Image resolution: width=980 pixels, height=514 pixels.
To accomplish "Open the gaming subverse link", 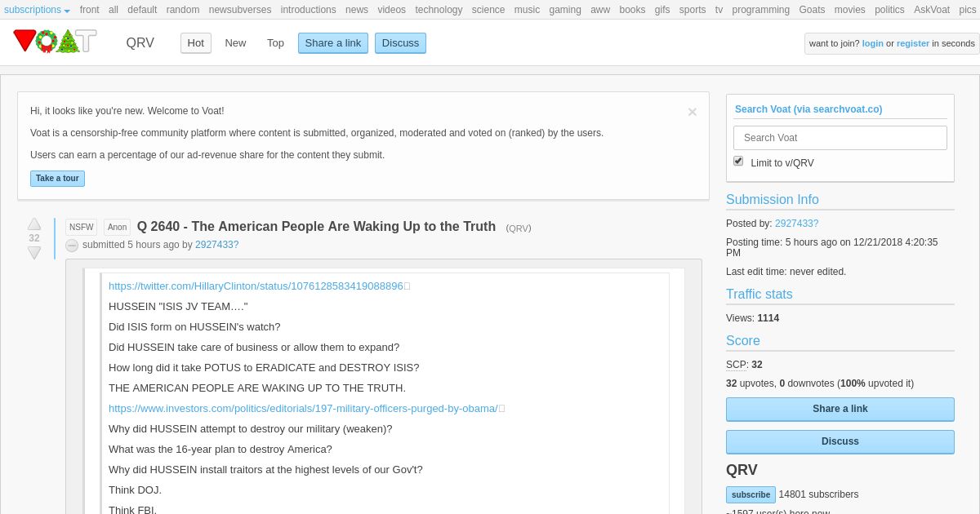I will (565, 10).
